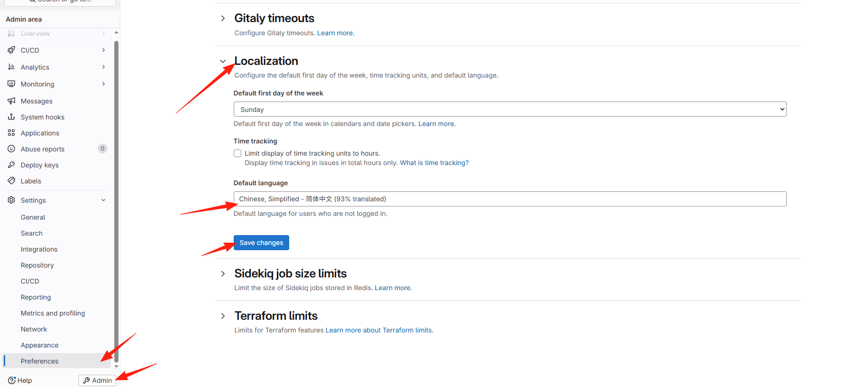868x387 pixels.
Task: Click the Applications grid icon
Action: (11, 133)
